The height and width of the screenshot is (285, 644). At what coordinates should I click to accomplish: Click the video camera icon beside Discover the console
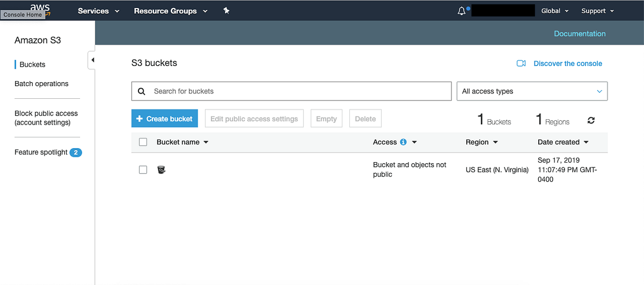pyautogui.click(x=521, y=63)
